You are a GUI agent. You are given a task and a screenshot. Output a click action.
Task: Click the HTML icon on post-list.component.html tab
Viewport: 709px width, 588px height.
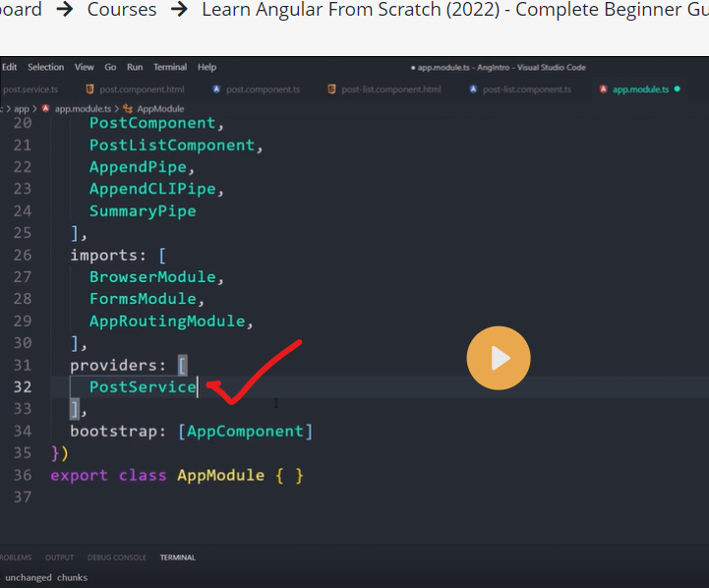pos(331,89)
